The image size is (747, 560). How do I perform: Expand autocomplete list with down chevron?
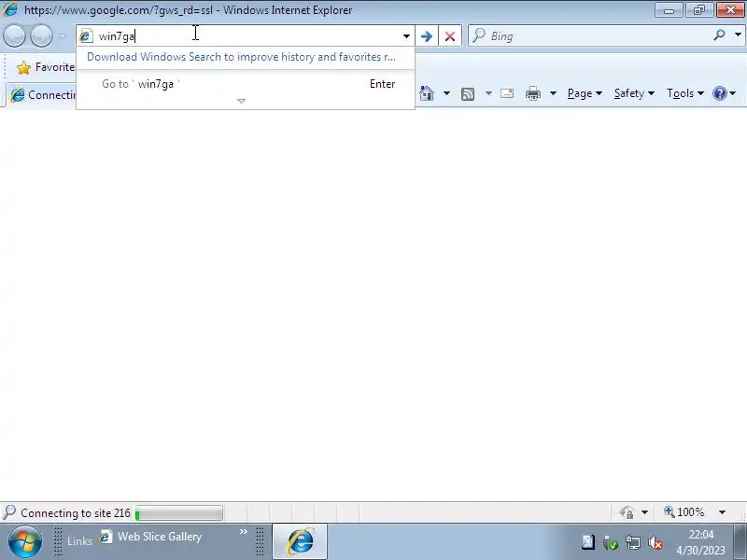pyautogui.click(x=241, y=101)
